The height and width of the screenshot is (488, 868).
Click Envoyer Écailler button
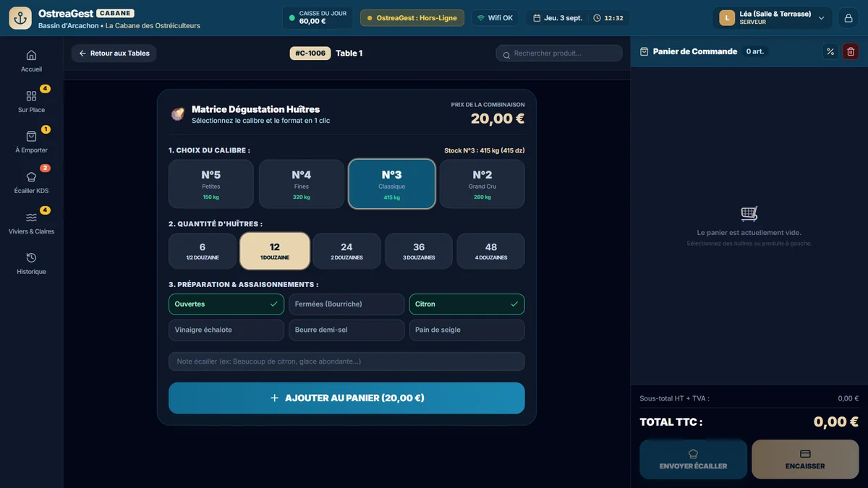(x=693, y=459)
